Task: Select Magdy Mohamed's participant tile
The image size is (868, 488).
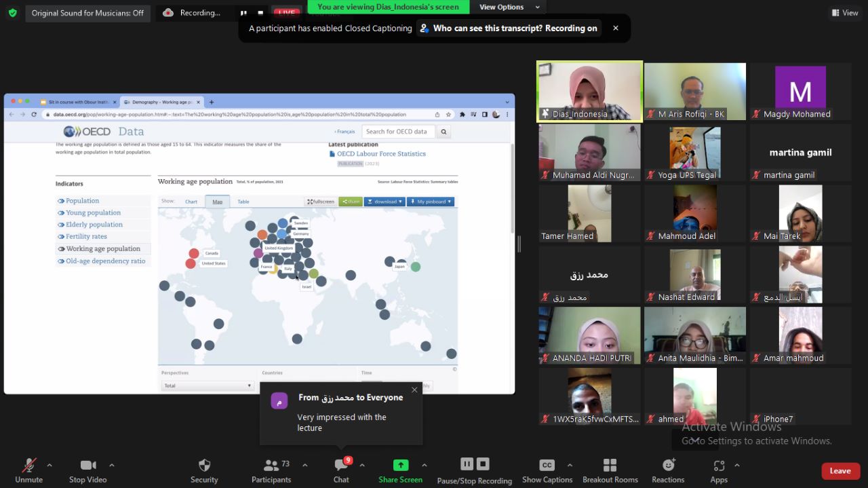Action: (x=800, y=92)
